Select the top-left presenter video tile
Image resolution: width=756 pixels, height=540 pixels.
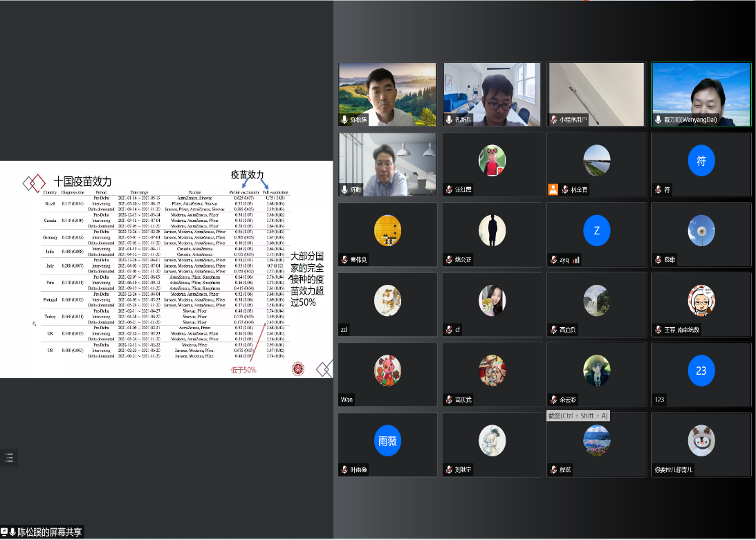tap(387, 94)
